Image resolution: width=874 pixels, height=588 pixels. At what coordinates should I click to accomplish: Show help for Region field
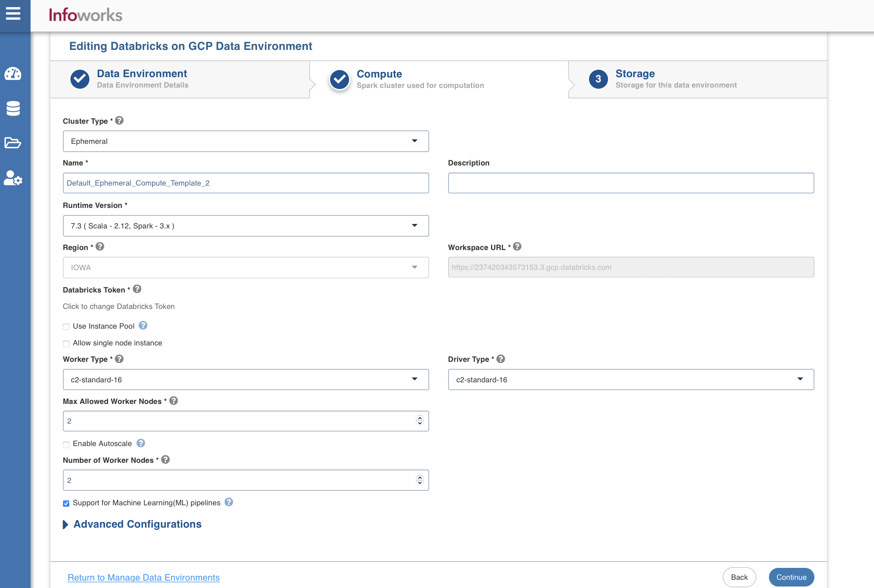click(x=100, y=246)
